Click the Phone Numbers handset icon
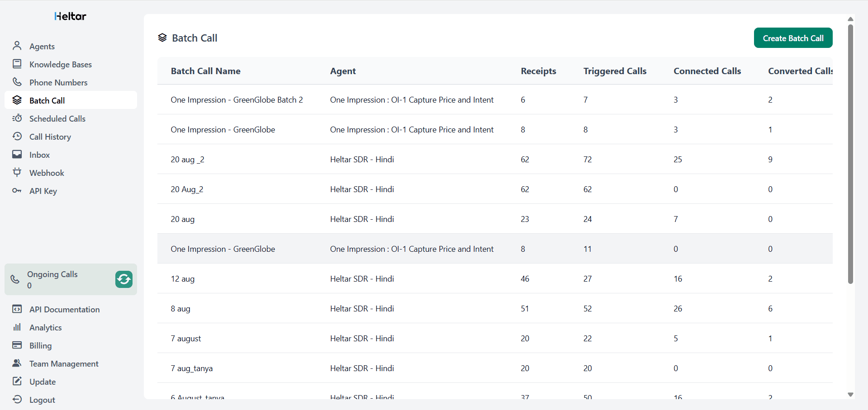The height and width of the screenshot is (410, 868). pos(17,82)
